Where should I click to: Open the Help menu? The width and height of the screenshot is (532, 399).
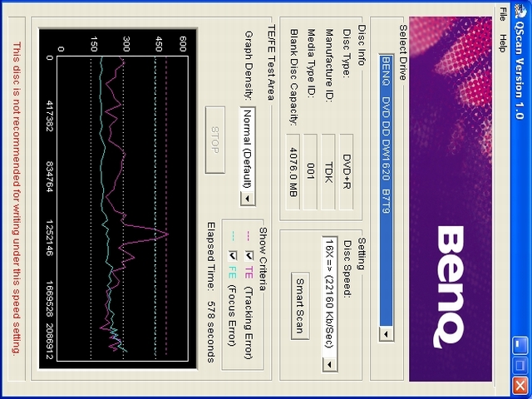[503, 42]
